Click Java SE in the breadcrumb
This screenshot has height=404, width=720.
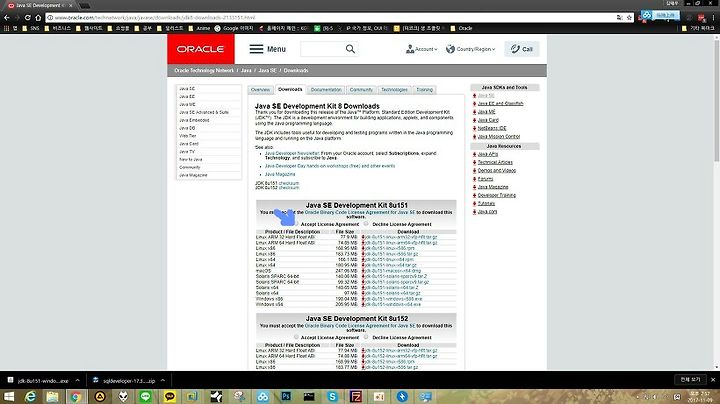tap(267, 71)
